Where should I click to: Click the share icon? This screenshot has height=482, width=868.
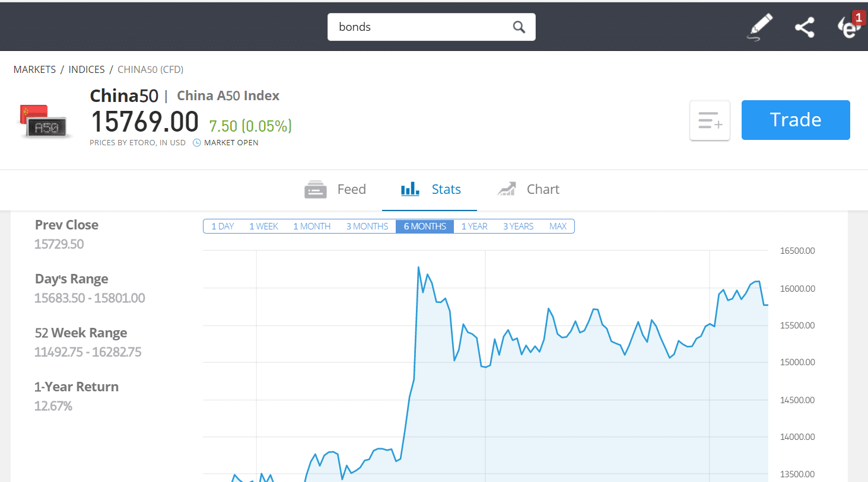click(805, 27)
